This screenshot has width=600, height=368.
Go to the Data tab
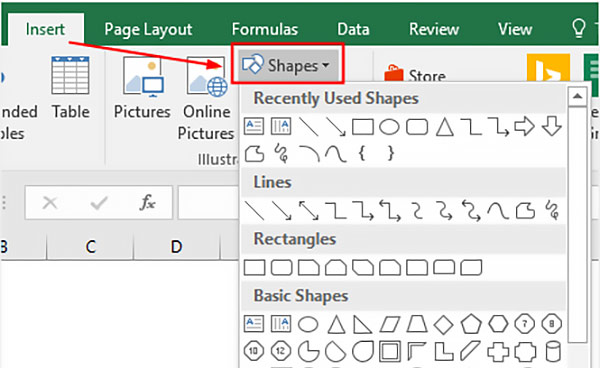[x=353, y=29]
